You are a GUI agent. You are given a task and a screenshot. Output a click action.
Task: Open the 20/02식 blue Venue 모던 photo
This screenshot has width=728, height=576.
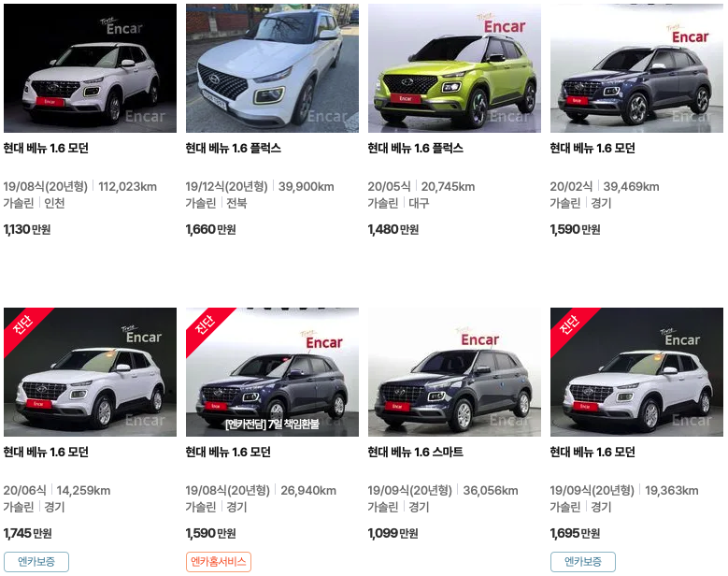(x=636, y=68)
